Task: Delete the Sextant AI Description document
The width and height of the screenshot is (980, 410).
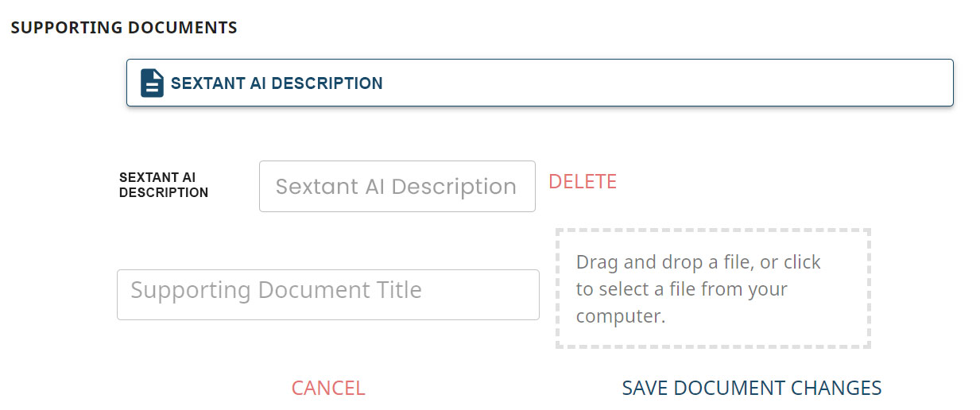Action: 582,182
